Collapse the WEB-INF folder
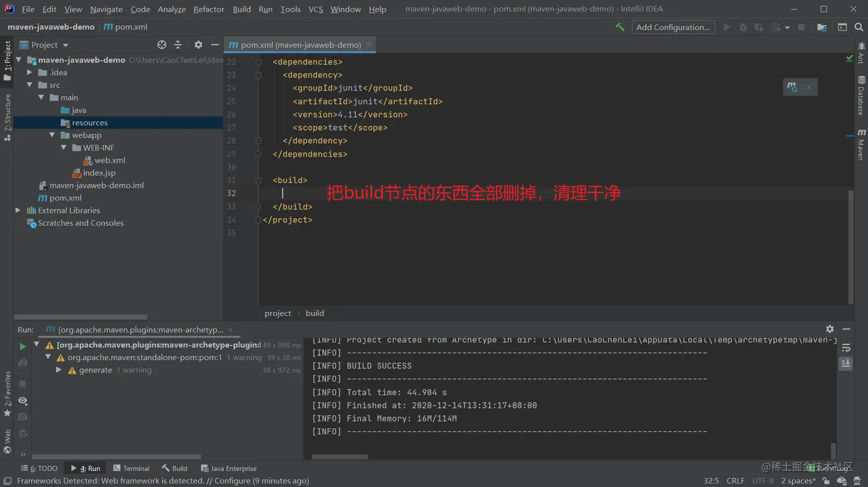Image resolution: width=868 pixels, height=487 pixels. [x=64, y=148]
